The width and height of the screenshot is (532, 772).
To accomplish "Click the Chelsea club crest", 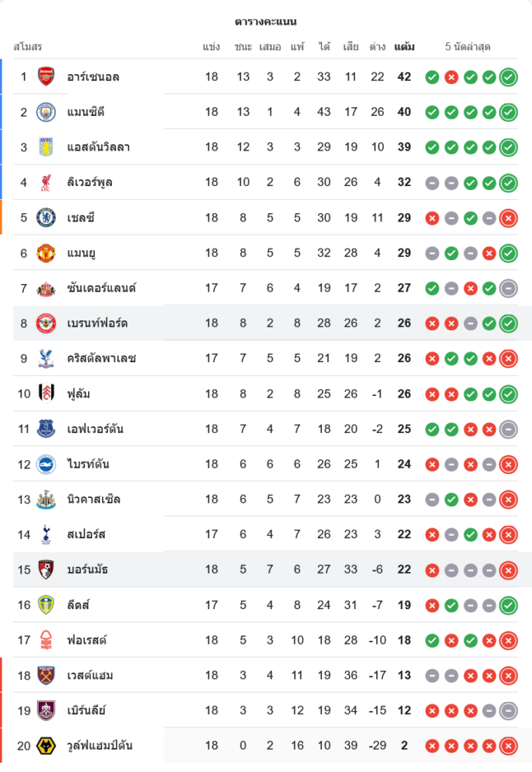I will 46,218.
